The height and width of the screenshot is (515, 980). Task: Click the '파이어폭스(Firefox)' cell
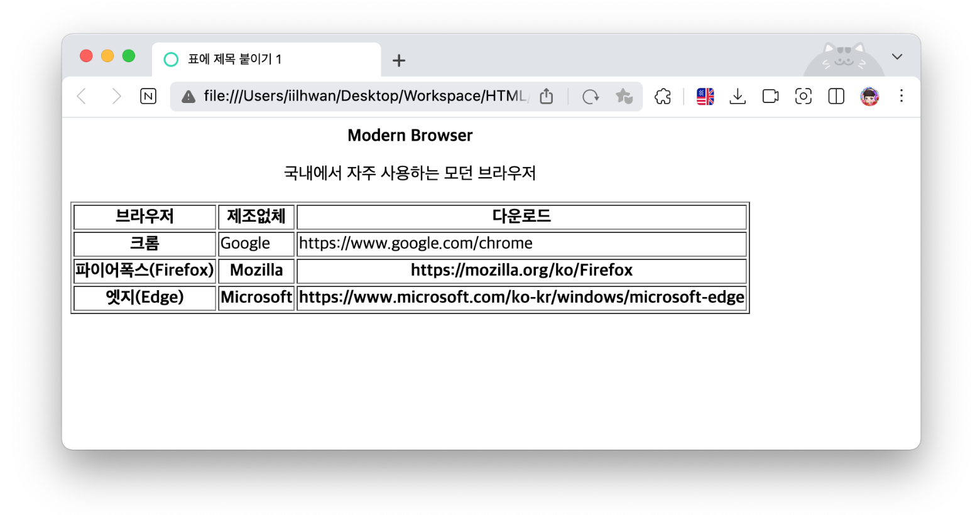click(x=145, y=271)
